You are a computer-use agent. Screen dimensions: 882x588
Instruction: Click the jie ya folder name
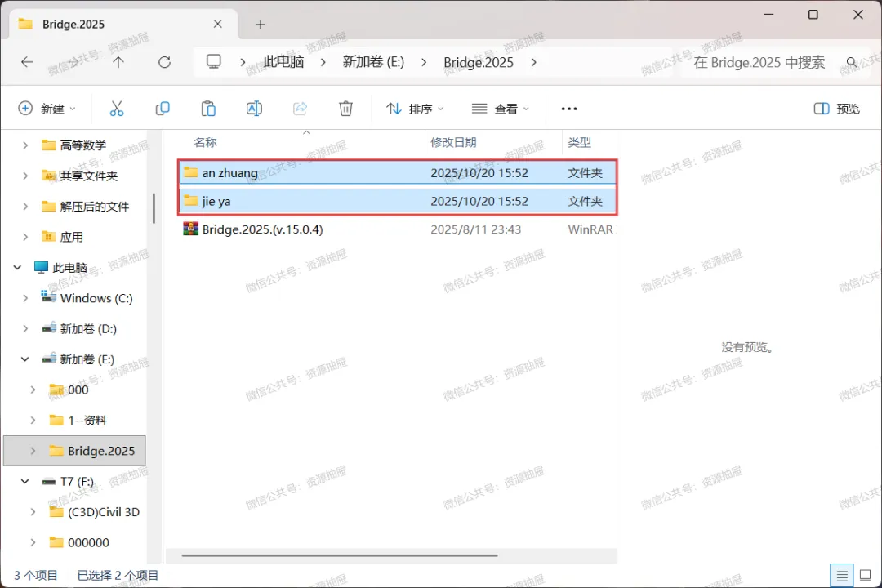click(x=216, y=201)
